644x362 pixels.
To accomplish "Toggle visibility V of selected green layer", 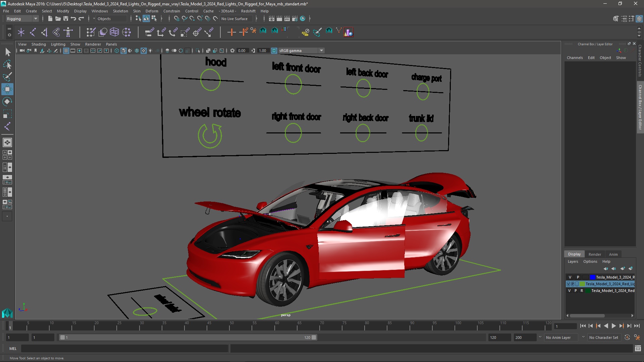I will [568, 284].
